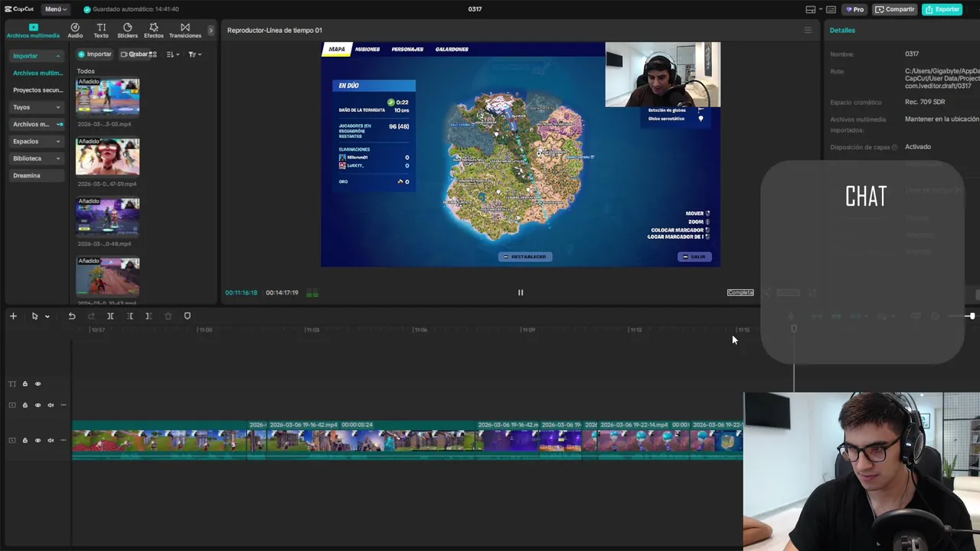Select the media clip ending 0-48.mp4
Screen dimensions: 980x551
pyautogui.click(x=107, y=217)
